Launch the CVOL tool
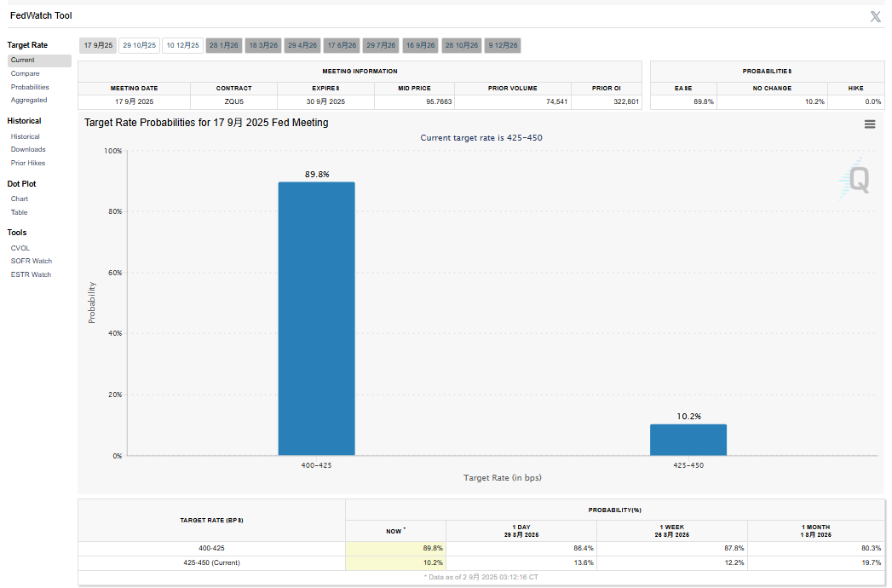Viewport: 892px width, 588px height. pyautogui.click(x=20, y=248)
